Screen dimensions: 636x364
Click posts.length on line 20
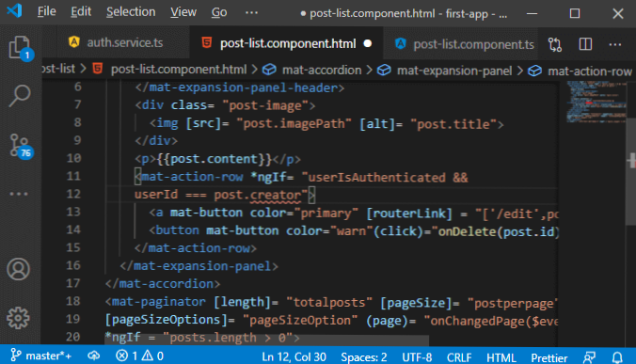(213, 338)
